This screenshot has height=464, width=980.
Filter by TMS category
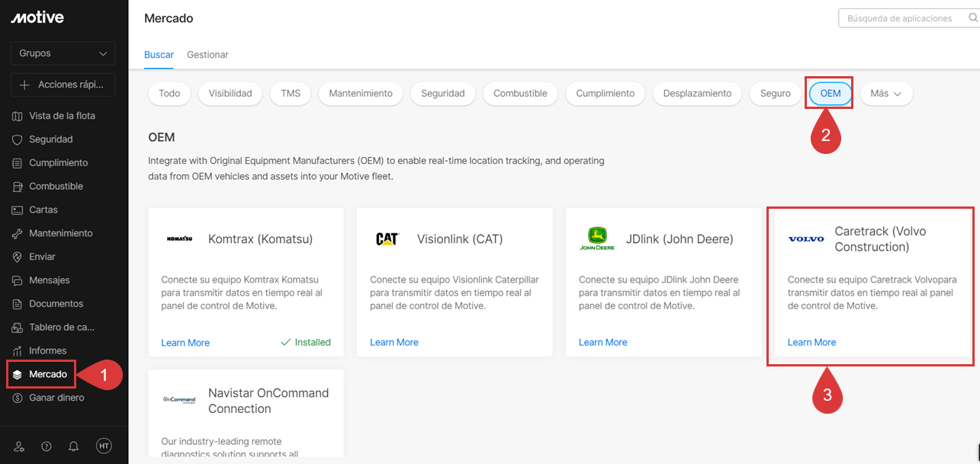[291, 94]
